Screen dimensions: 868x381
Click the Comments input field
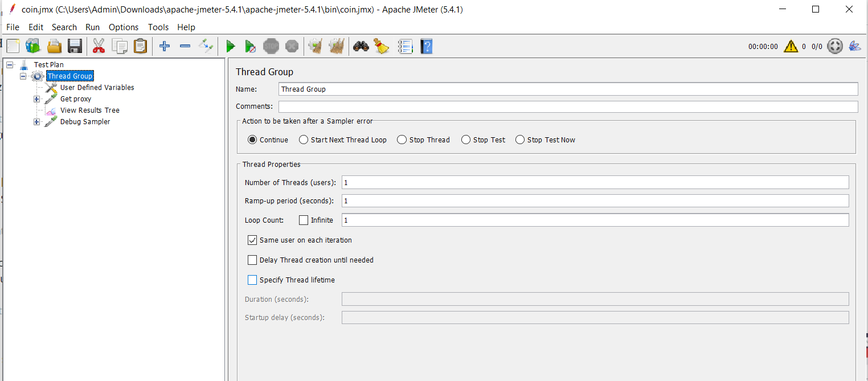pos(568,106)
